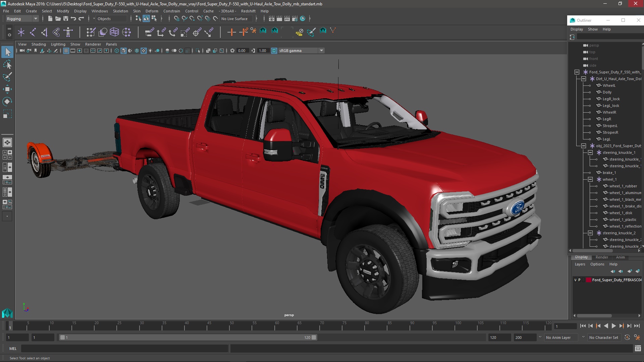The image size is (644, 362).
Task: Toggle smooth shade all in viewport
Action: coord(123,51)
